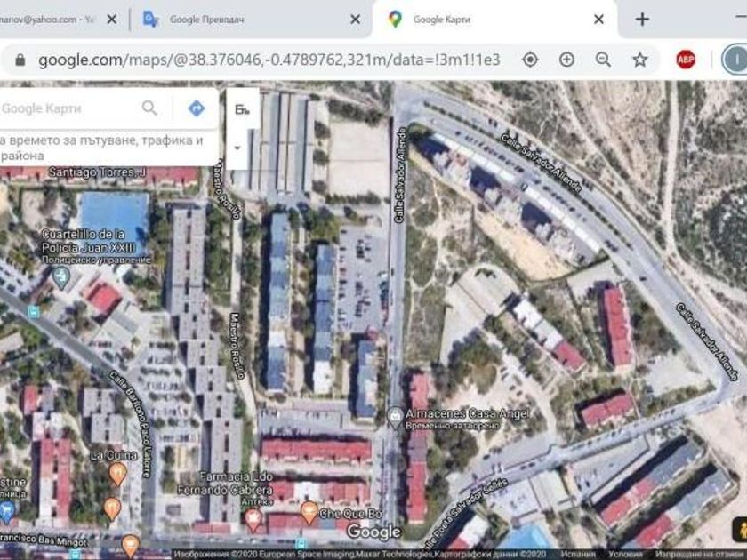Open a new browser tab
The height and width of the screenshot is (560, 747).
[642, 20]
